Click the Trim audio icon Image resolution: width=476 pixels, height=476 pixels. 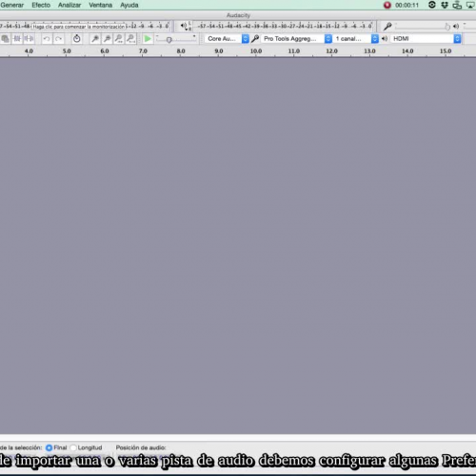coord(17,39)
